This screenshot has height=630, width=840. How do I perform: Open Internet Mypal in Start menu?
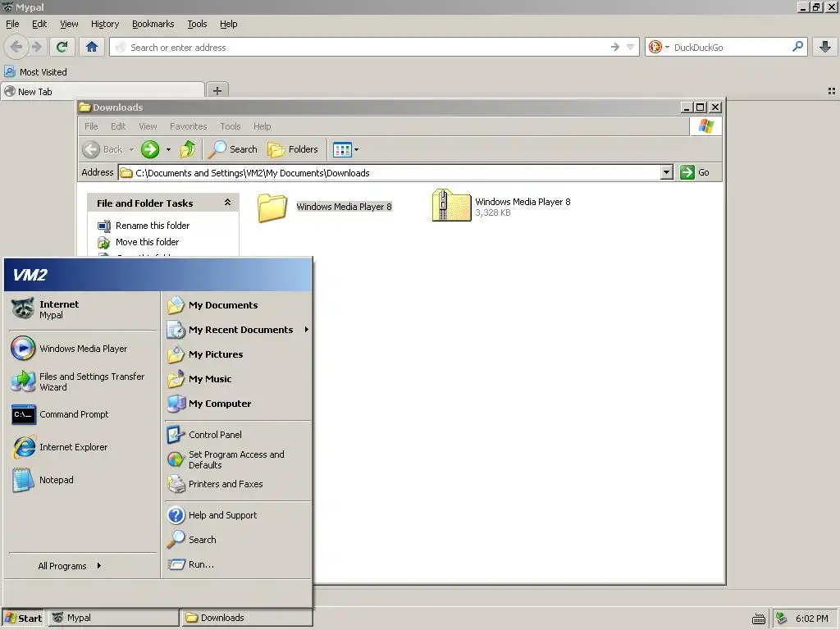(x=83, y=309)
